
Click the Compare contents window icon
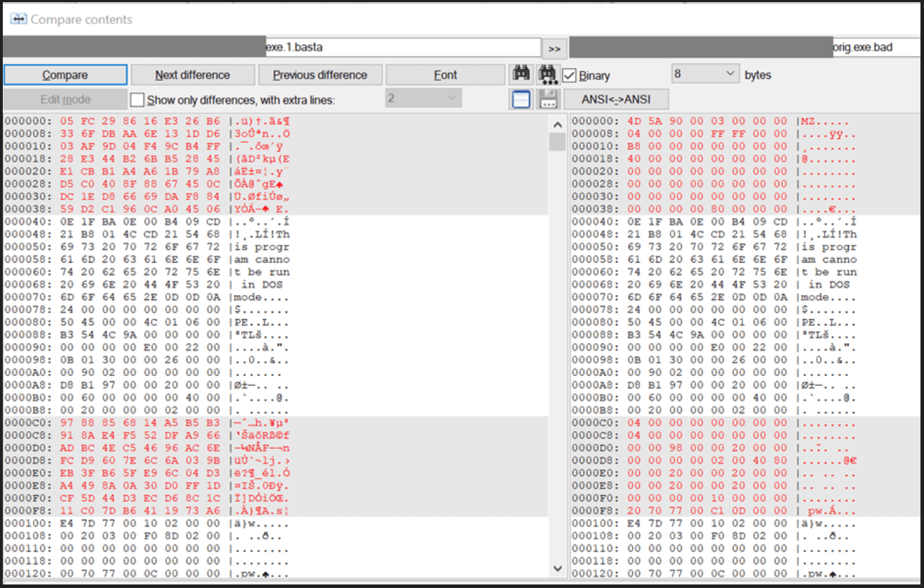point(18,19)
